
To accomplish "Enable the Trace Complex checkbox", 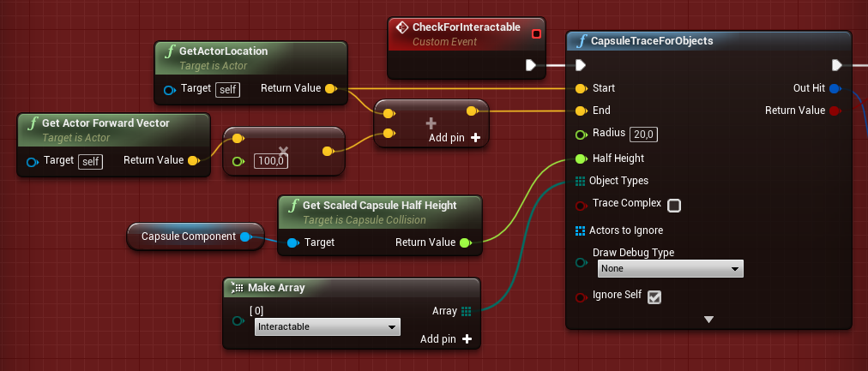I will pos(674,205).
